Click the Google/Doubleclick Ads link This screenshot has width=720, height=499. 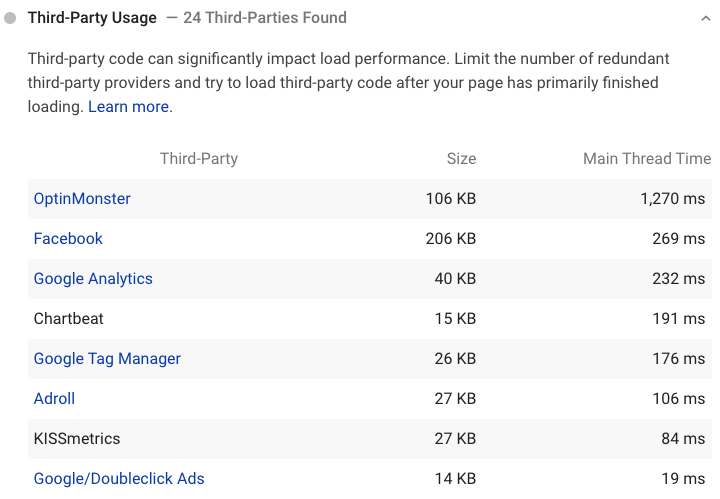[119, 479]
